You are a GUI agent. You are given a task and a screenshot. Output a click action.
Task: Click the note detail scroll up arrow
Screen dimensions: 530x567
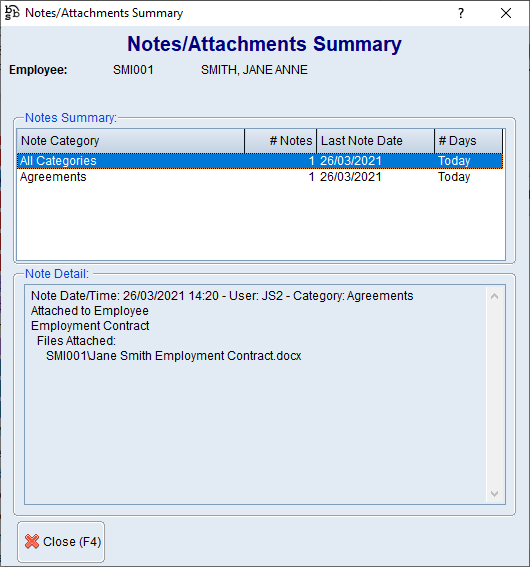pyautogui.click(x=495, y=296)
